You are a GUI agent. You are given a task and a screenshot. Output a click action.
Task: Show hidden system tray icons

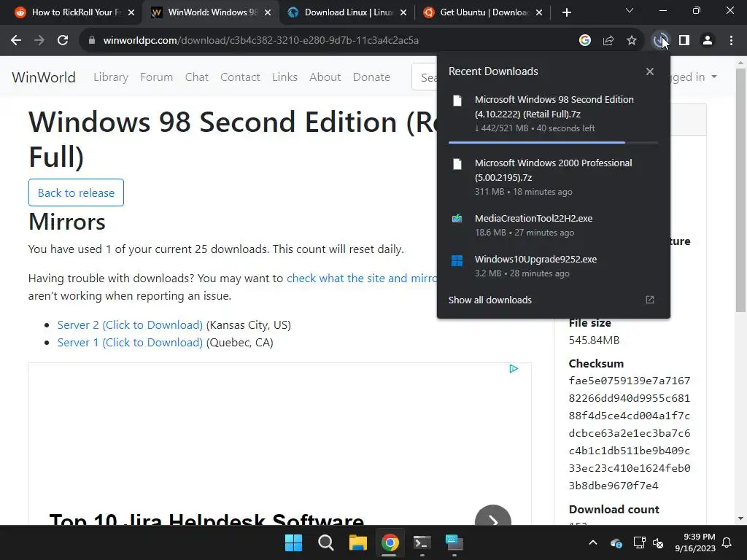593,542
